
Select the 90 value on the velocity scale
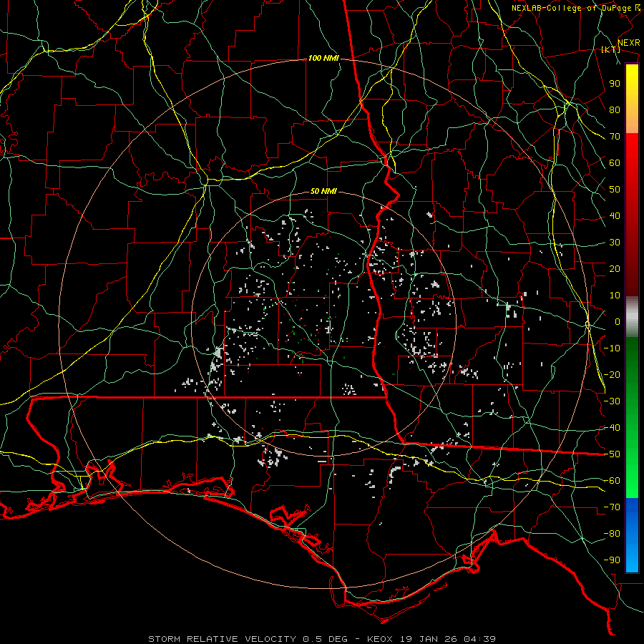(615, 84)
